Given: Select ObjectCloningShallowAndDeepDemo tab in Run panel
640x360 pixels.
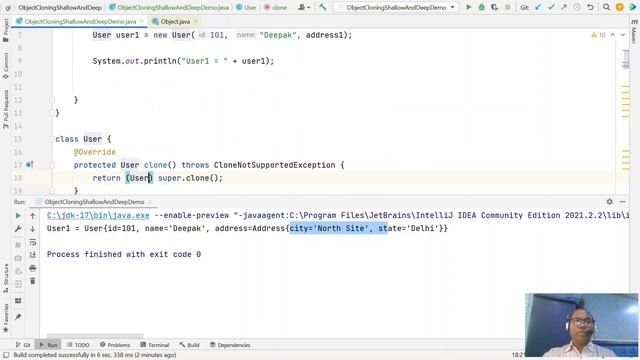Looking at the screenshot, I should click(94, 202).
